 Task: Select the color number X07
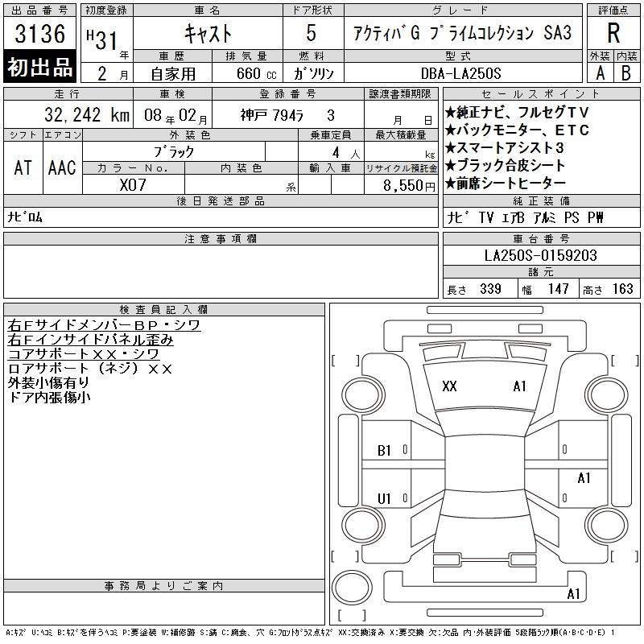(x=133, y=185)
